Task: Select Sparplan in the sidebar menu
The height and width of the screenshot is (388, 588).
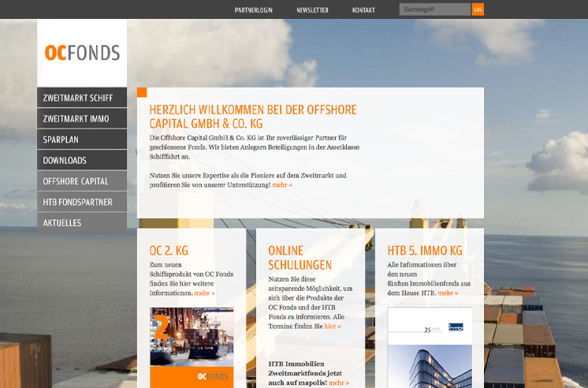Action: 82,140
